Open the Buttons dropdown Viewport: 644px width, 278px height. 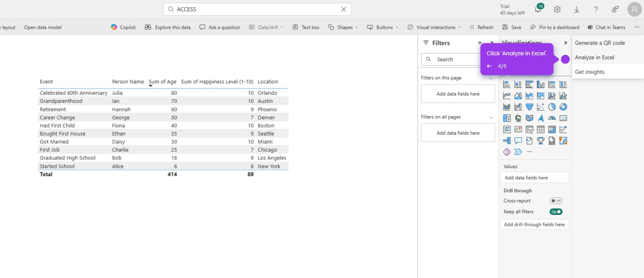click(383, 27)
